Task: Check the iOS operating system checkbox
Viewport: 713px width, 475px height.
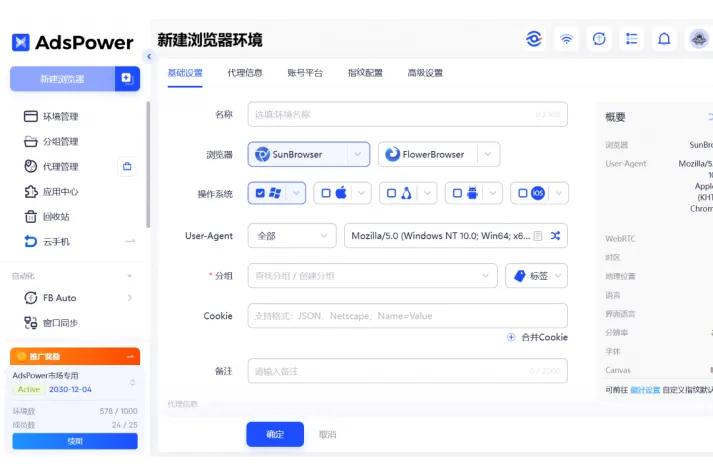Action: 522,193
